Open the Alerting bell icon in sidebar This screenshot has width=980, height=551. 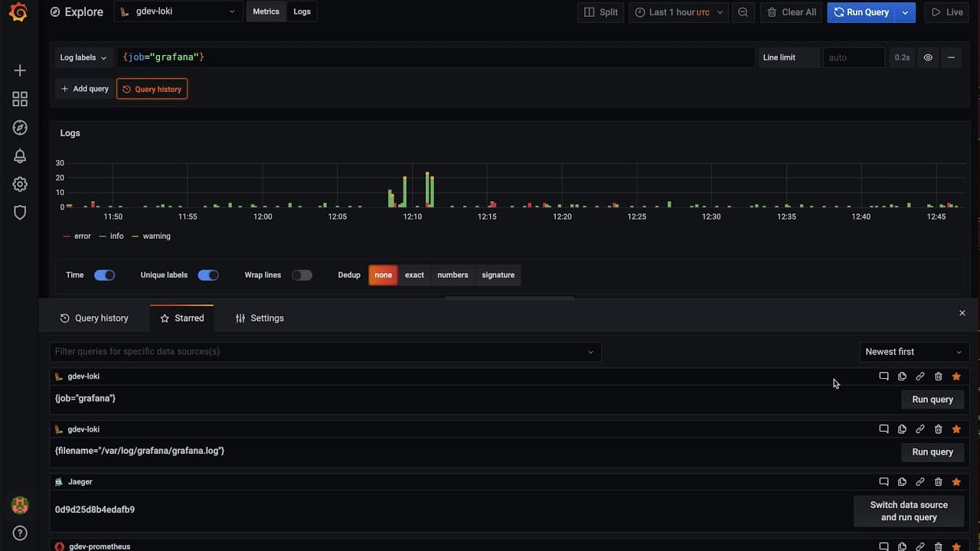point(20,156)
